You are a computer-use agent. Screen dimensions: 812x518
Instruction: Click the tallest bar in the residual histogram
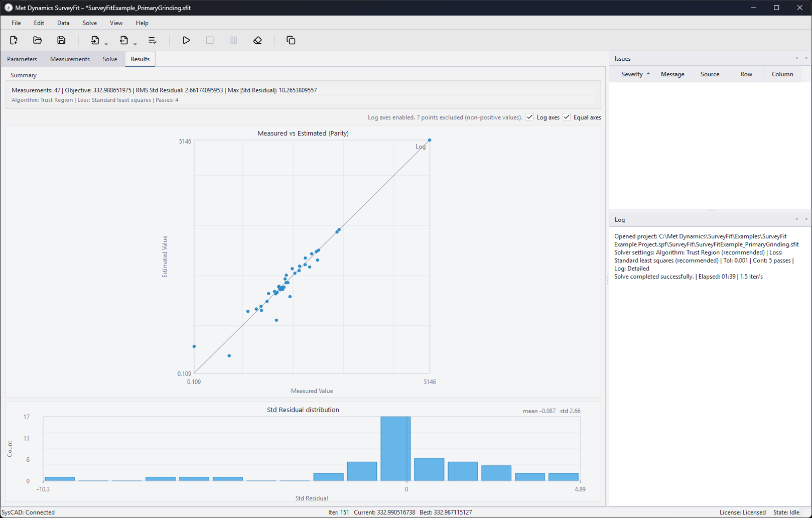point(395,448)
